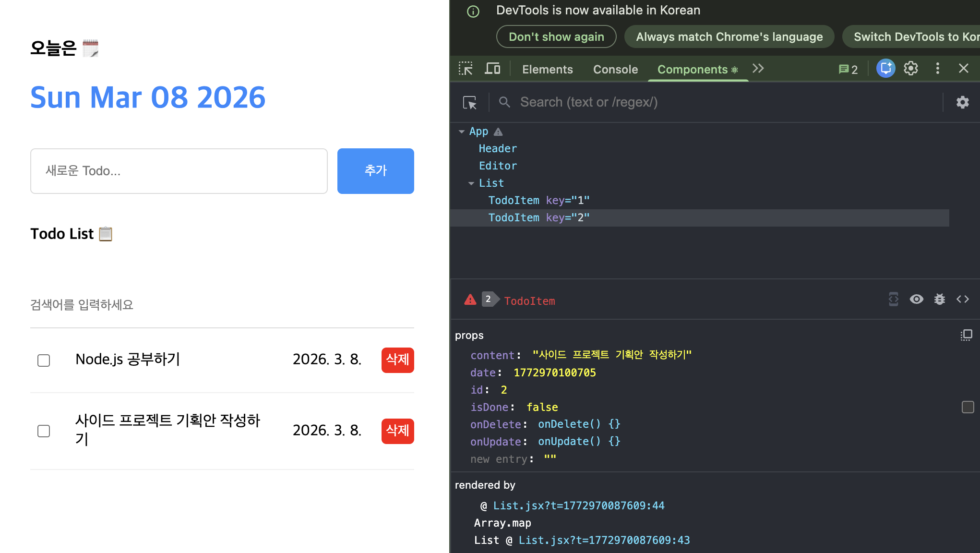Open DevTools settings gear icon
This screenshot has height=553, width=980.
tap(910, 69)
